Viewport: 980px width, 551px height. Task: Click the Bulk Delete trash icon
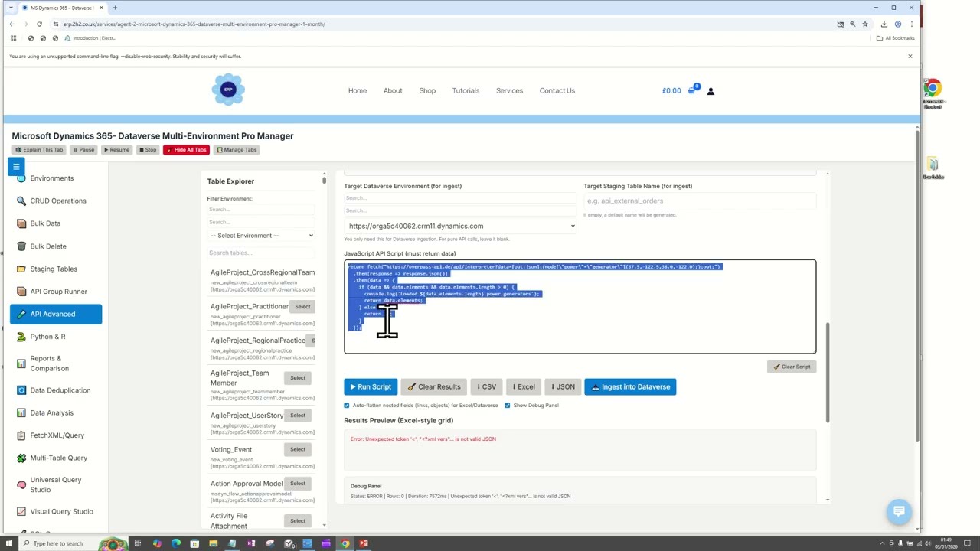tap(21, 246)
